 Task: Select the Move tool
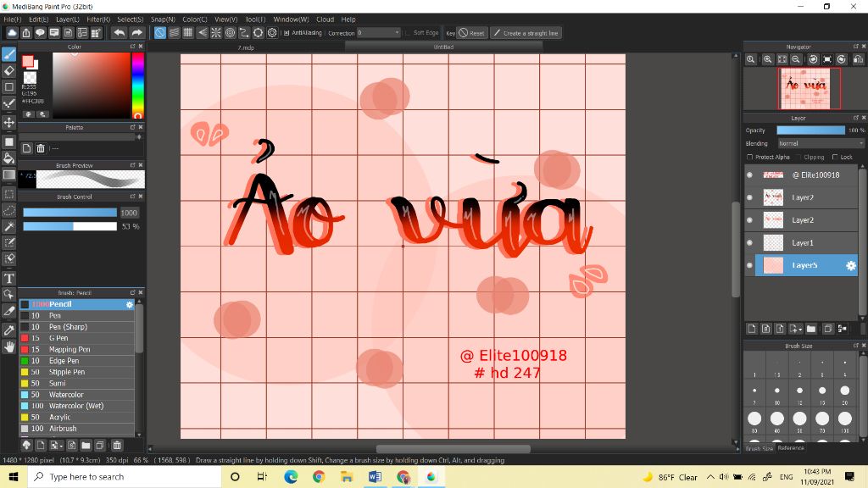click(8, 122)
